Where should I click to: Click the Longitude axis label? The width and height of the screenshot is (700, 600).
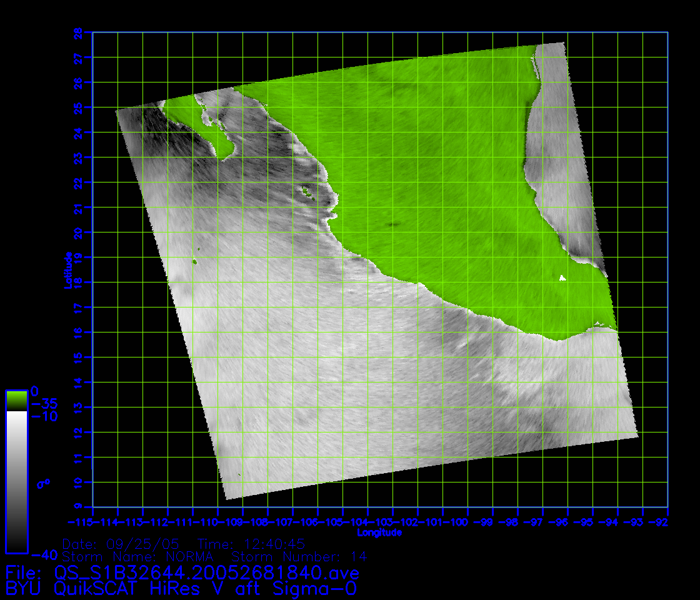coord(379,532)
